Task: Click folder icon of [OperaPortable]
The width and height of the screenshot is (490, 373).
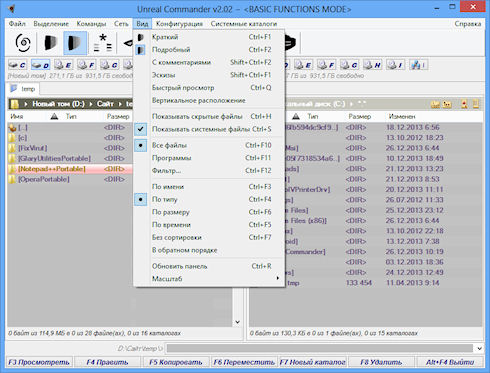Action: (12, 179)
